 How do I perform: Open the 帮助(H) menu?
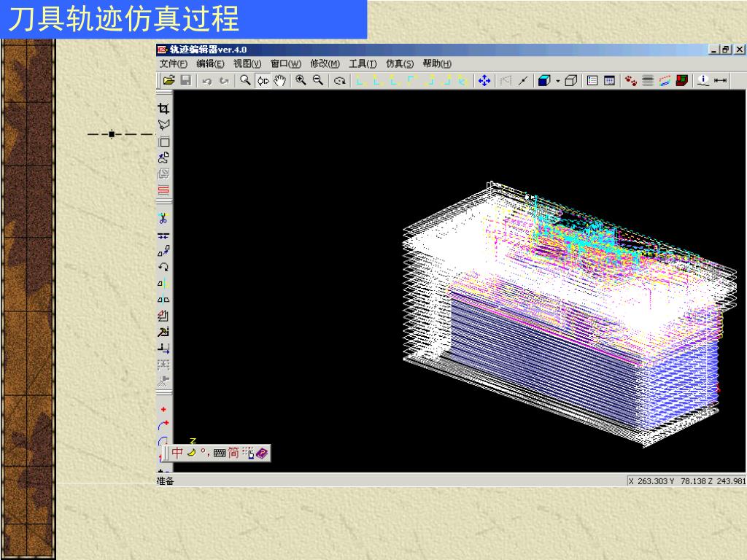437,63
